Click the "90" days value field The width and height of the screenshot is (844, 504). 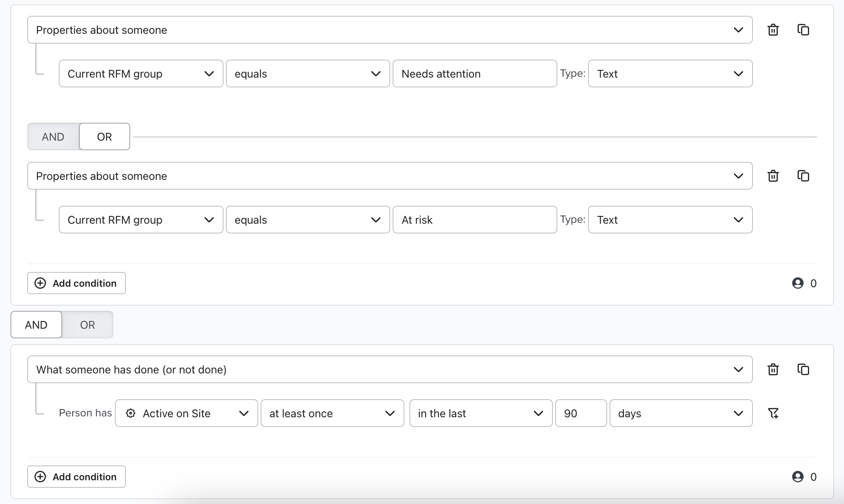tap(580, 413)
